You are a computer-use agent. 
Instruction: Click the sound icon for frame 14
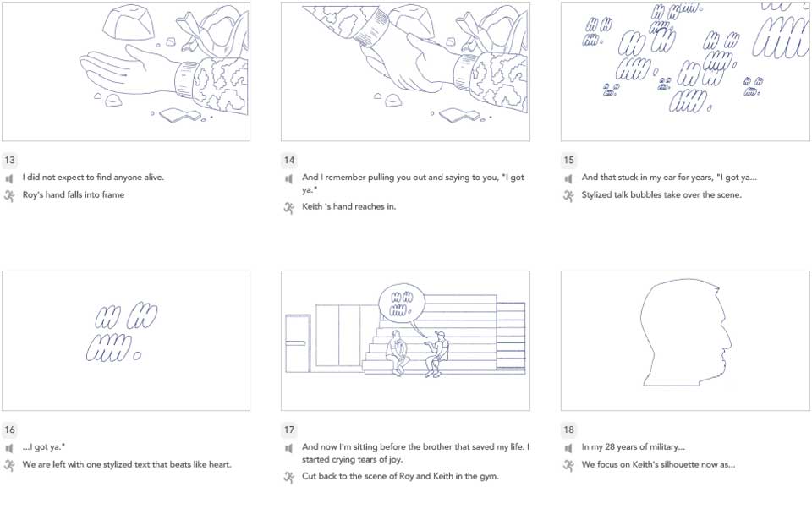[288, 178]
